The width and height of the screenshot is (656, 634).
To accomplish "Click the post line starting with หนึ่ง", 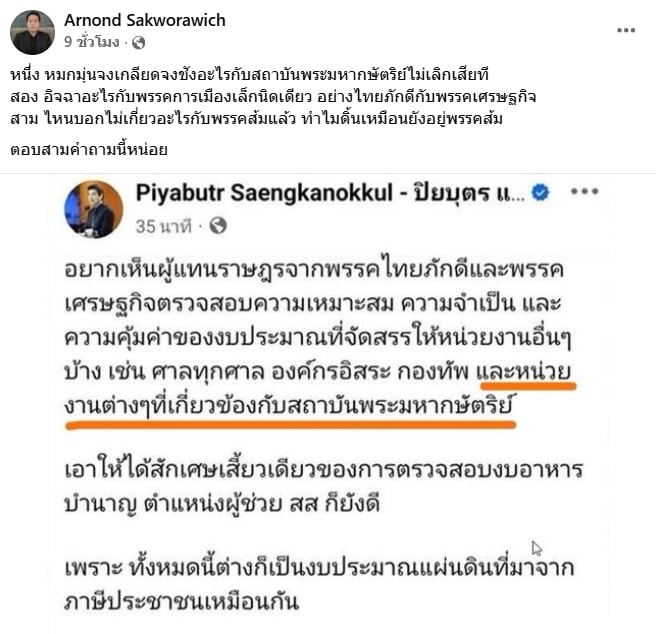I will (249, 75).
